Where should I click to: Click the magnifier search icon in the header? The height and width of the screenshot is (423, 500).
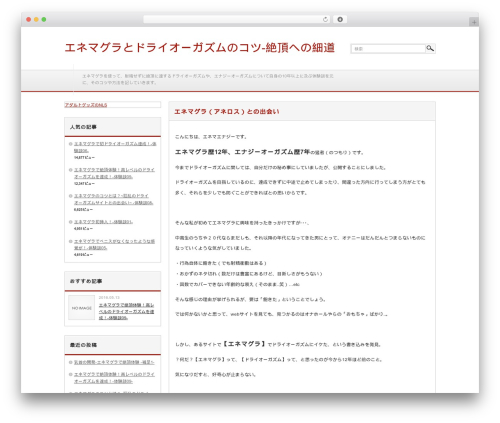tap(430, 48)
